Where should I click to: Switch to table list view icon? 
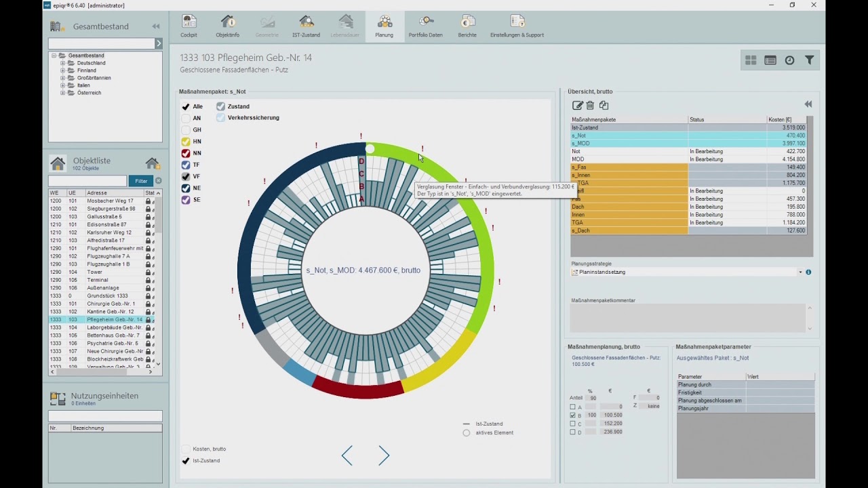pos(770,60)
